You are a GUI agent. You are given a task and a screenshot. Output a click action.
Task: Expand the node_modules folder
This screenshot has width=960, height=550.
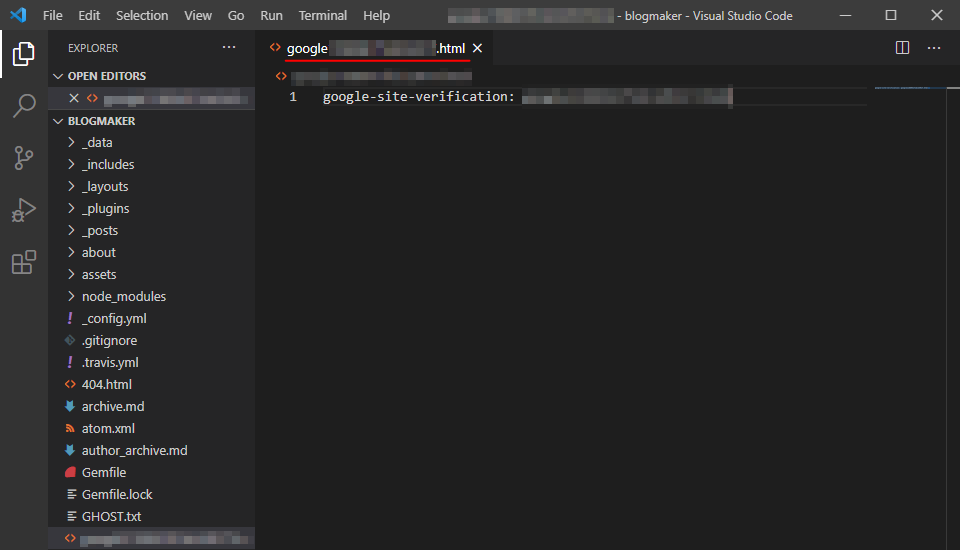[x=71, y=296]
